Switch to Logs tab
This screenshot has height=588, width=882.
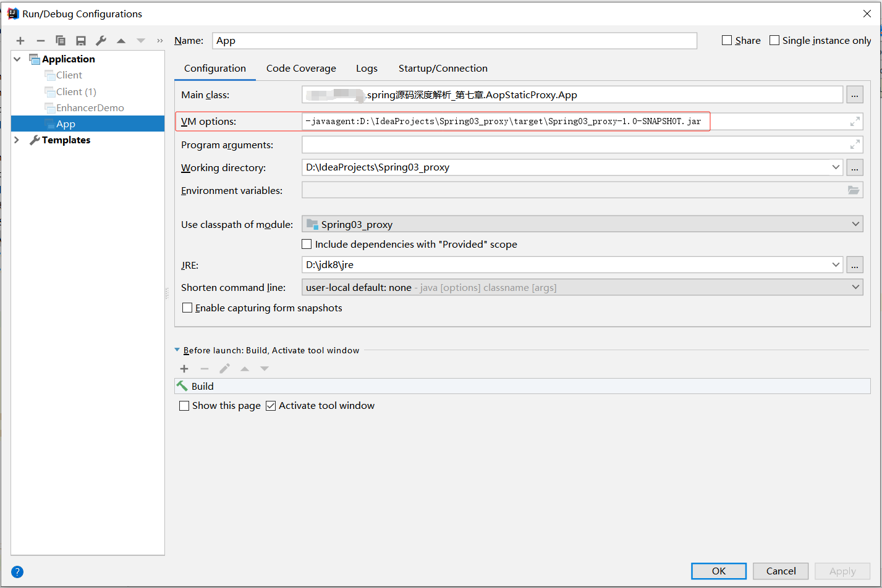point(367,69)
